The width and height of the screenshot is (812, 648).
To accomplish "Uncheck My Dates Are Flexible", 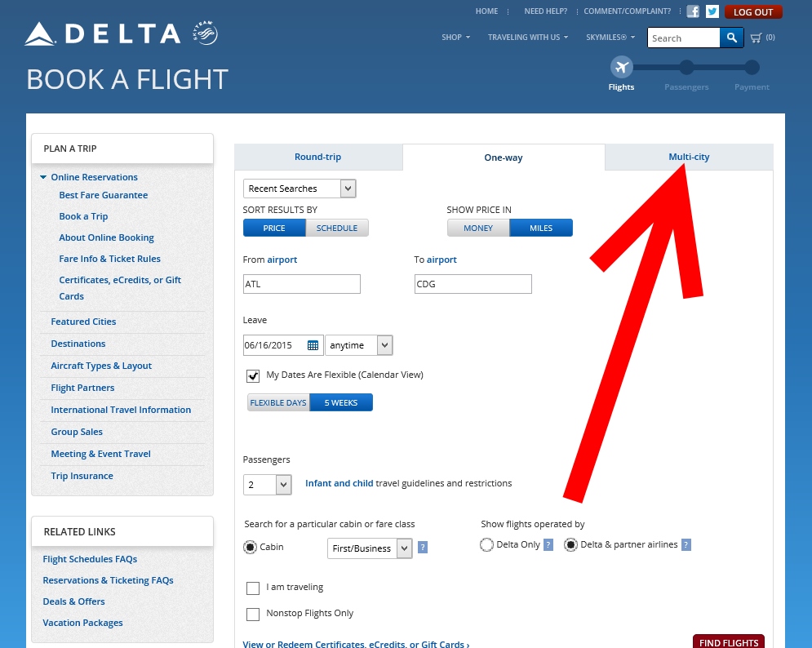I will tap(252, 375).
